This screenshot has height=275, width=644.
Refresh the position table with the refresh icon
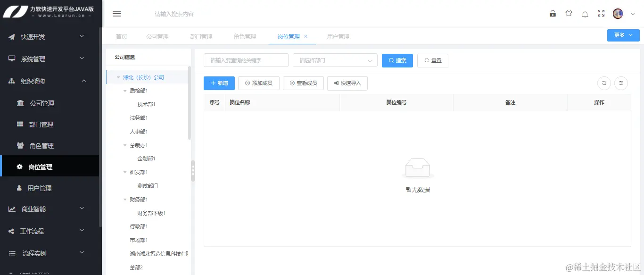coord(604,83)
